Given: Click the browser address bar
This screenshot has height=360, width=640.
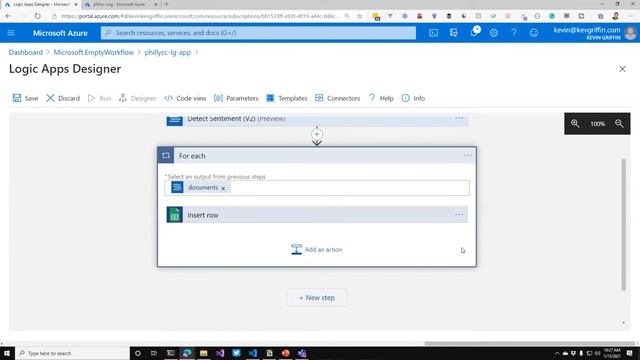Looking at the screenshot, I should [x=200, y=16].
